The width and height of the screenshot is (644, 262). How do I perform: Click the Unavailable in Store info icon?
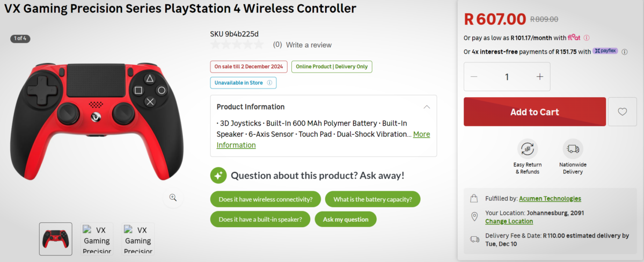[x=269, y=83]
